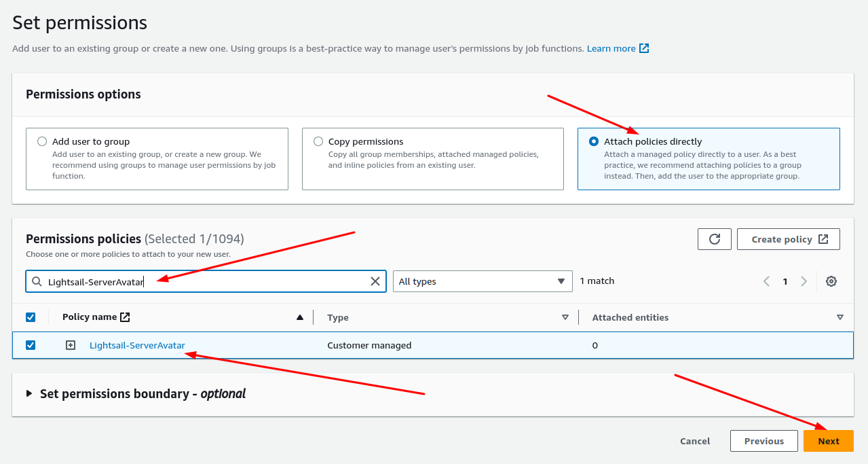
Task: Click the policy search input field
Action: [x=206, y=281]
